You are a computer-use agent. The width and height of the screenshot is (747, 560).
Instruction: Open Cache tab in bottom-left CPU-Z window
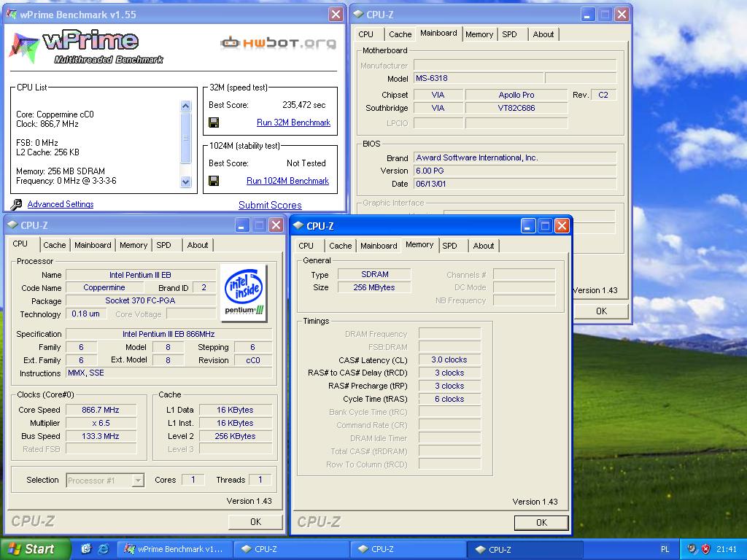click(x=54, y=245)
